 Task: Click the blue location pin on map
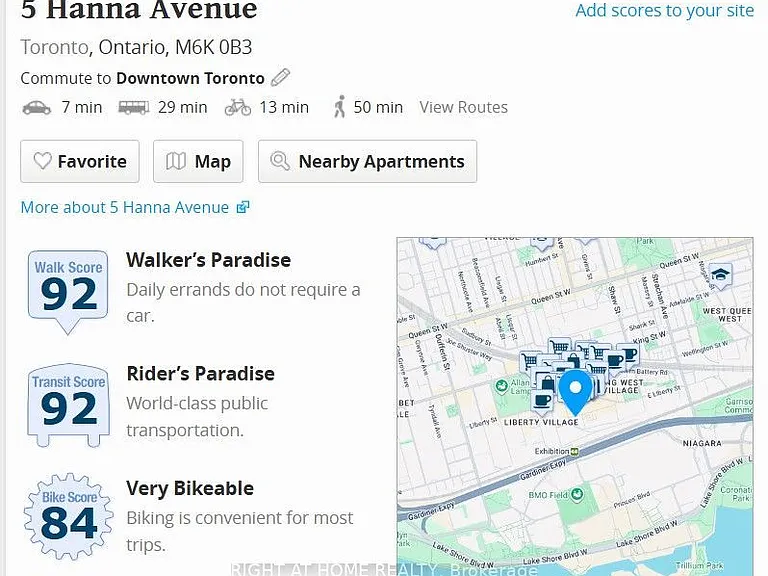(576, 392)
